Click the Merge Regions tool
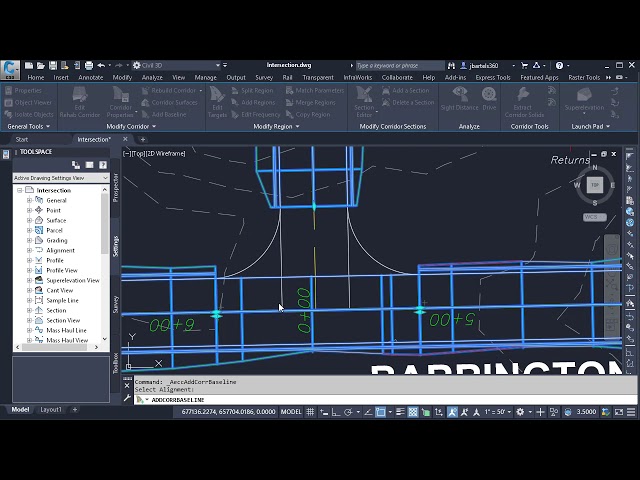This screenshot has height=480, width=640. pos(311,102)
